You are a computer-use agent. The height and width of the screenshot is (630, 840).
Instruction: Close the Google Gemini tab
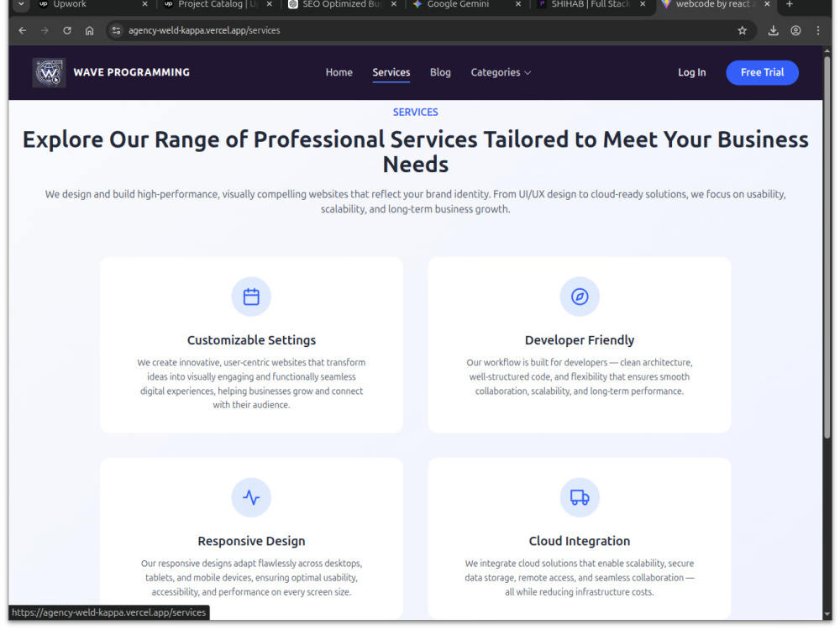[518, 4]
